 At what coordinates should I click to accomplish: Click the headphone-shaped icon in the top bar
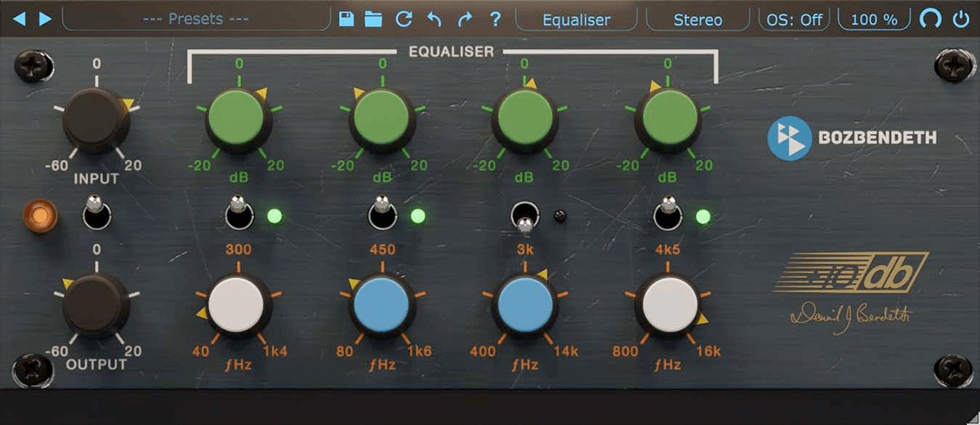930,19
